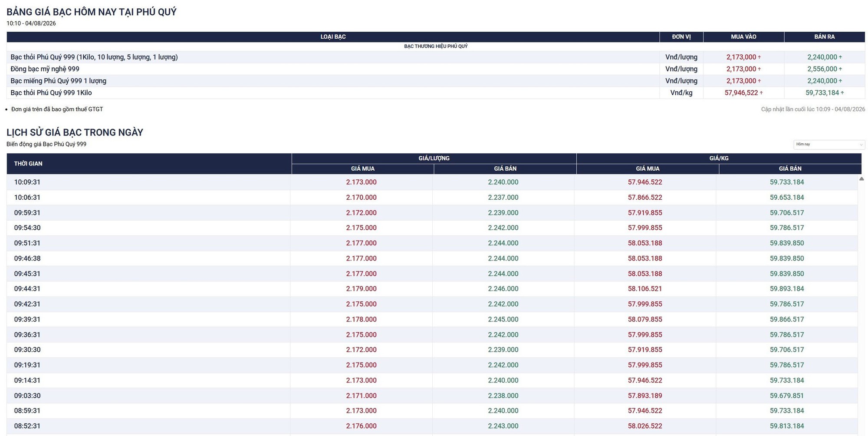Select the 09:14:31 time entry
Image resolution: width=868 pixels, height=436 pixels.
[27, 380]
